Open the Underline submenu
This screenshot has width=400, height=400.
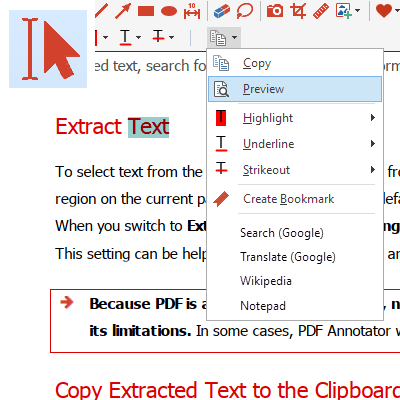point(295,144)
